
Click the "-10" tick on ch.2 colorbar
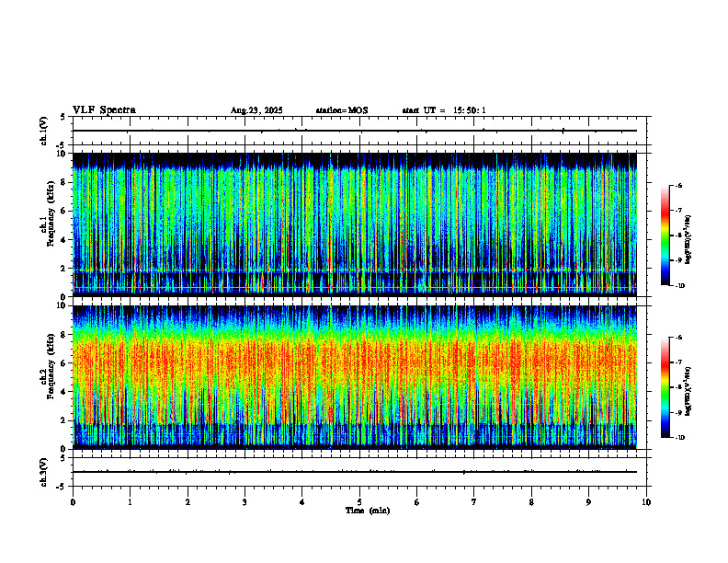click(680, 437)
